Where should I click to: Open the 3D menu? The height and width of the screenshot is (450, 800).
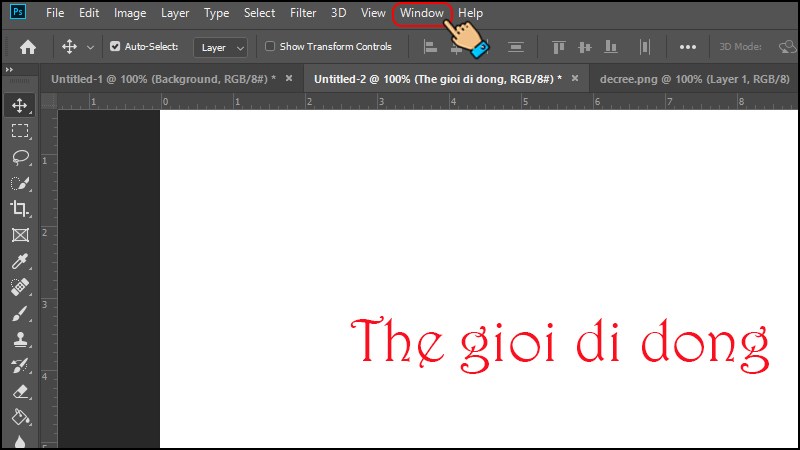click(339, 13)
